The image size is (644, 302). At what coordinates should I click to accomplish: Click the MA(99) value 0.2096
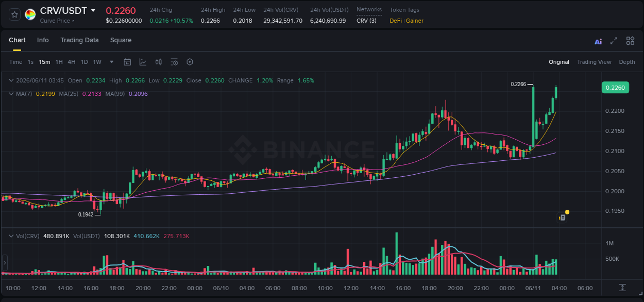(138, 94)
